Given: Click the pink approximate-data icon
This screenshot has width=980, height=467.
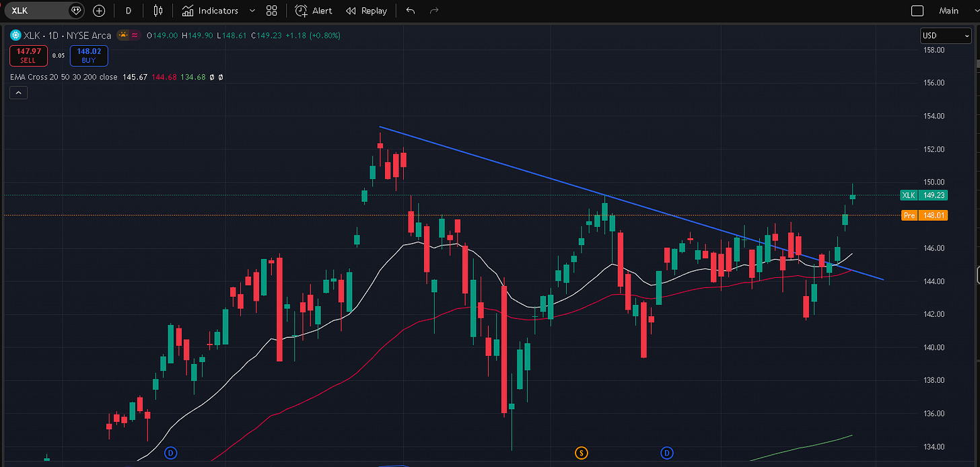Looking at the screenshot, I should click(135, 36).
